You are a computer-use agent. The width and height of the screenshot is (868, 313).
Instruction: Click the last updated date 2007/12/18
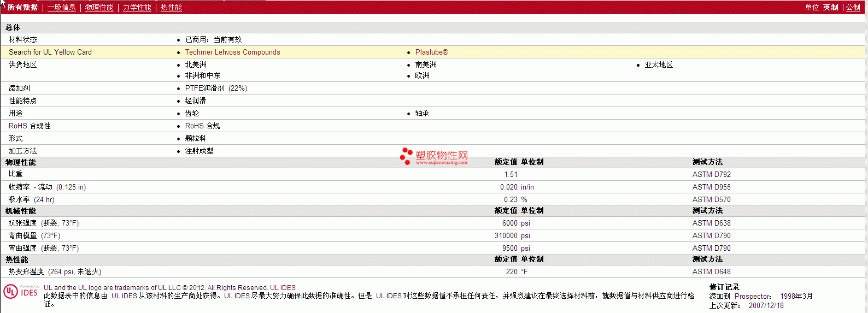pos(766,305)
